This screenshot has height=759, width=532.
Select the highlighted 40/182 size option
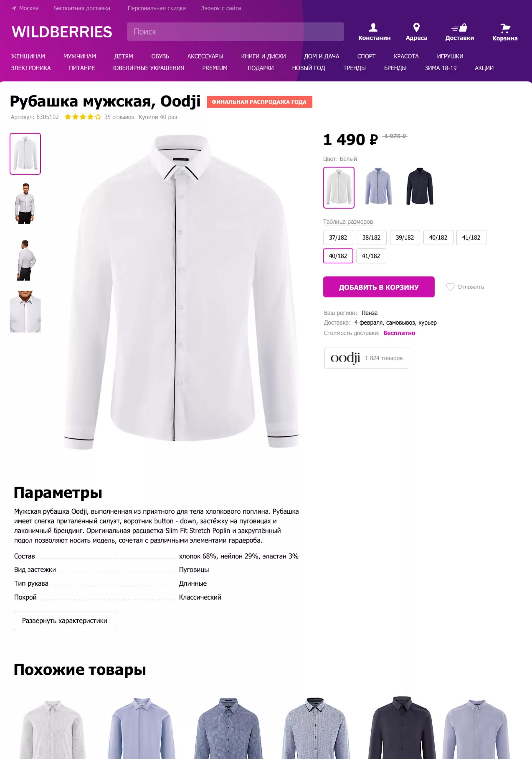pos(338,256)
